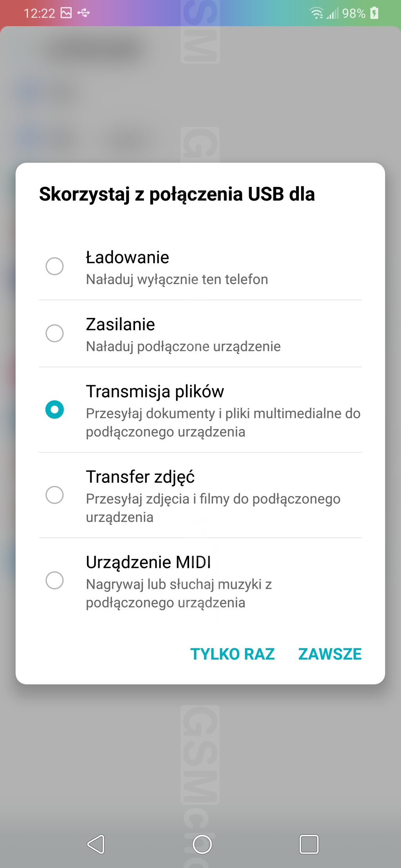The height and width of the screenshot is (868, 401).
Task: Tap the Zasilanie description text
Action: pos(183,347)
